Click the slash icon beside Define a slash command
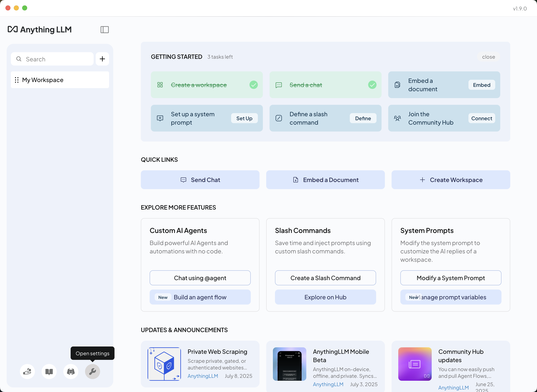Viewport: 537px width, 392px height. 279,118
